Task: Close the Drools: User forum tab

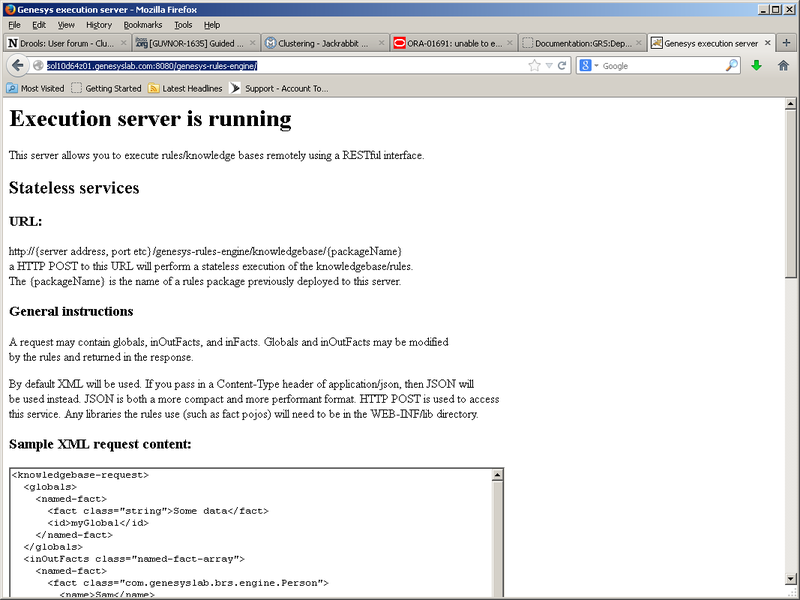Action: coord(123,43)
